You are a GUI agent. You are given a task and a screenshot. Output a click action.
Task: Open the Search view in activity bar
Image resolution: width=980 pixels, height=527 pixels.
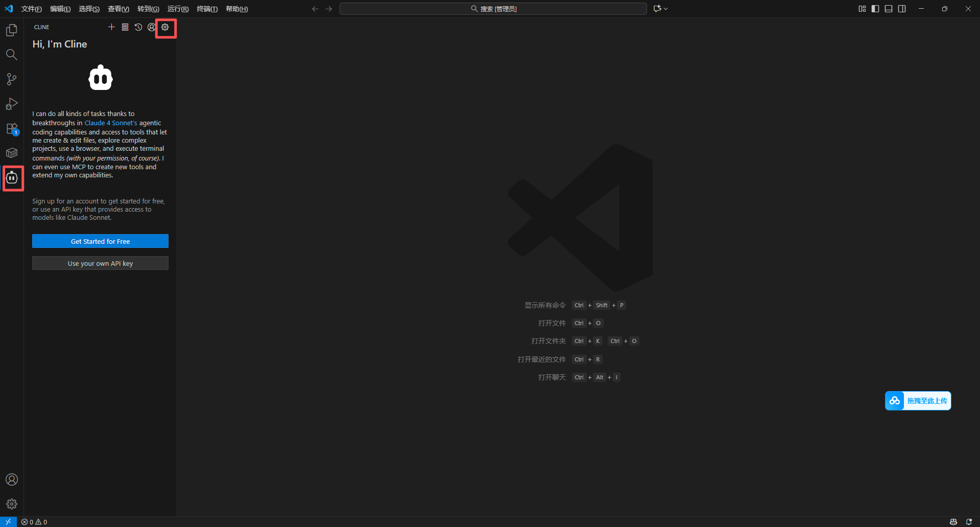(11, 55)
